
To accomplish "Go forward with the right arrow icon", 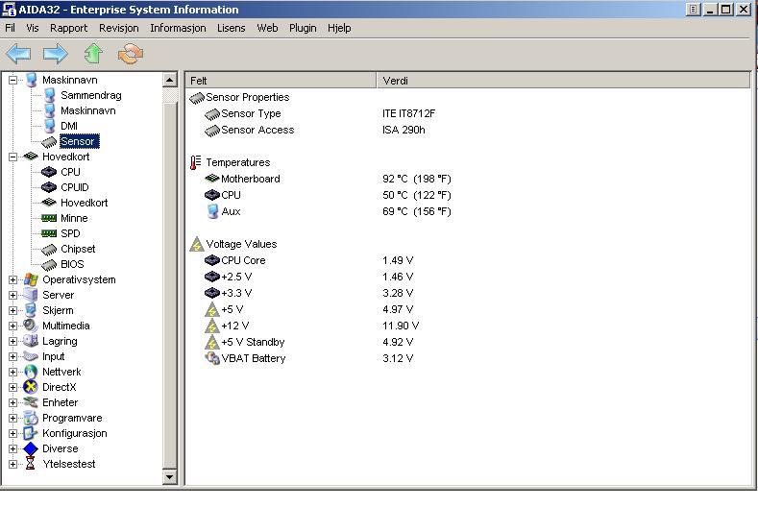I will [56, 54].
